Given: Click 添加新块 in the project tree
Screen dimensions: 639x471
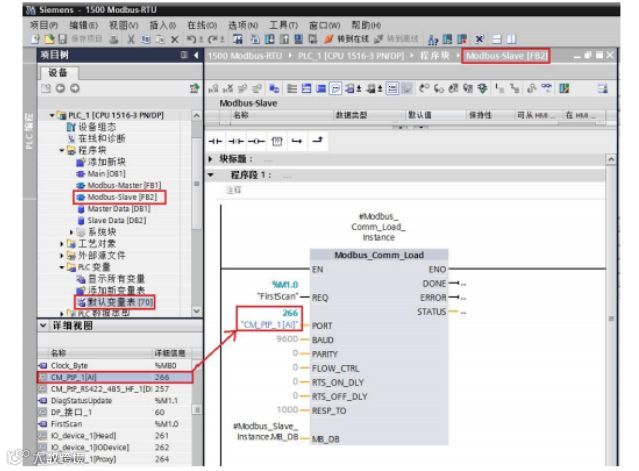Looking at the screenshot, I should coord(106,162).
